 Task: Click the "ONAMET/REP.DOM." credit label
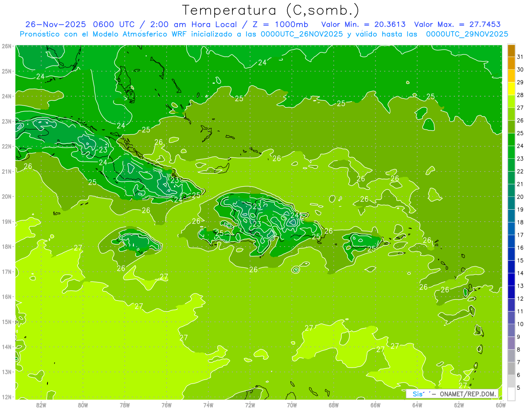468,394
